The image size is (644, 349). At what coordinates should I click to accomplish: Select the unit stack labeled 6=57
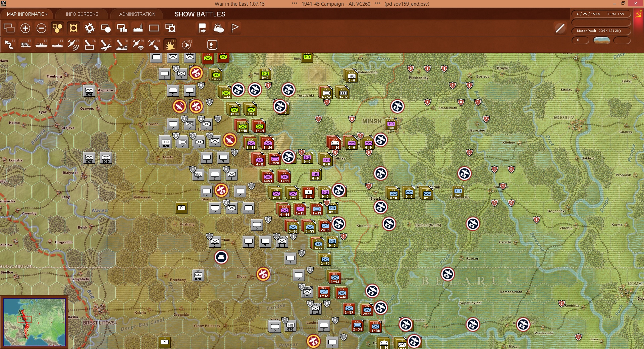pos(326,93)
